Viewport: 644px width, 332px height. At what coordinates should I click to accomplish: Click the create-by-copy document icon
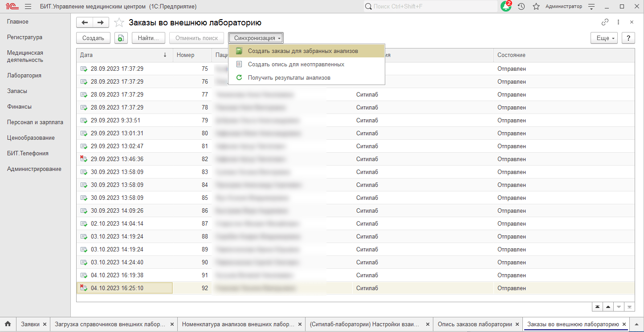(x=120, y=38)
